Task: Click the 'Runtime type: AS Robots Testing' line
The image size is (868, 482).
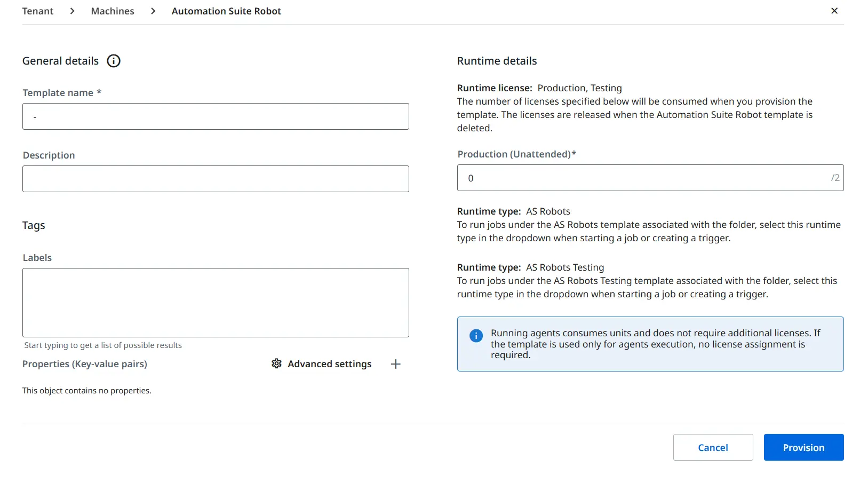Action: (x=531, y=267)
